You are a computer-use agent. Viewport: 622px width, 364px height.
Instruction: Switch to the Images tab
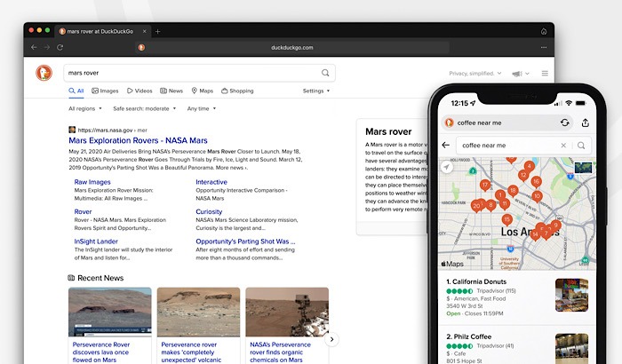click(105, 91)
